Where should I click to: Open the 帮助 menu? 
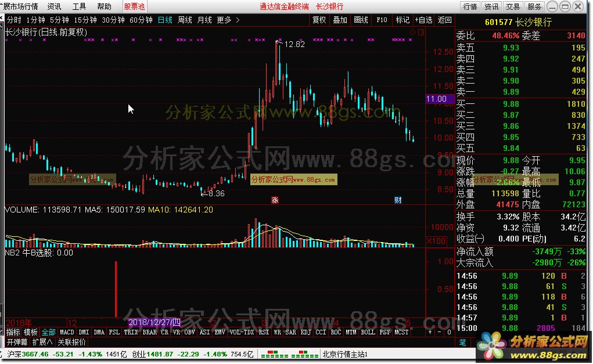[104, 6]
